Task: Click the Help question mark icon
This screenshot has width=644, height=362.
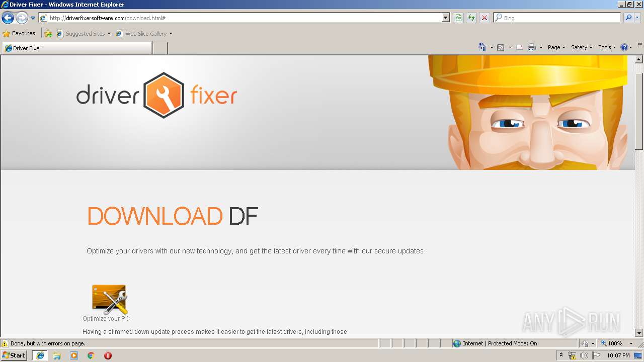Action: (624, 47)
